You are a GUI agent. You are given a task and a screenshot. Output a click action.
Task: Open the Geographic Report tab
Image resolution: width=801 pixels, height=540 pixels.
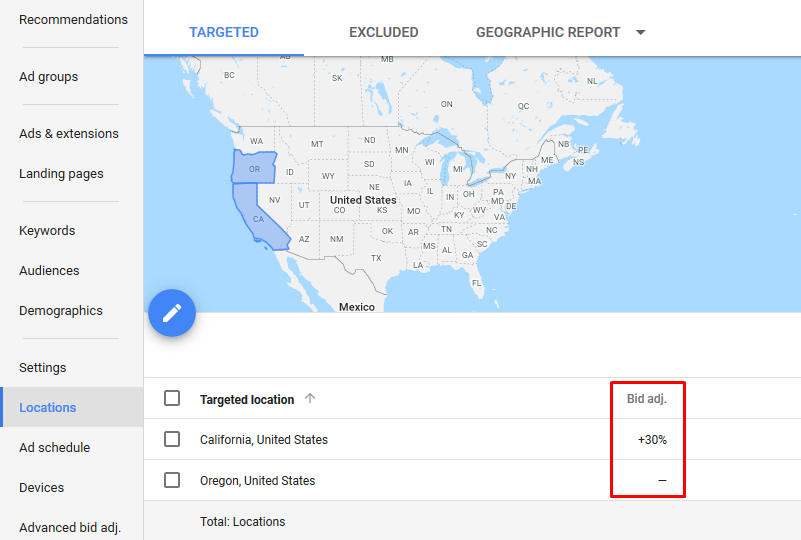pyautogui.click(x=548, y=32)
